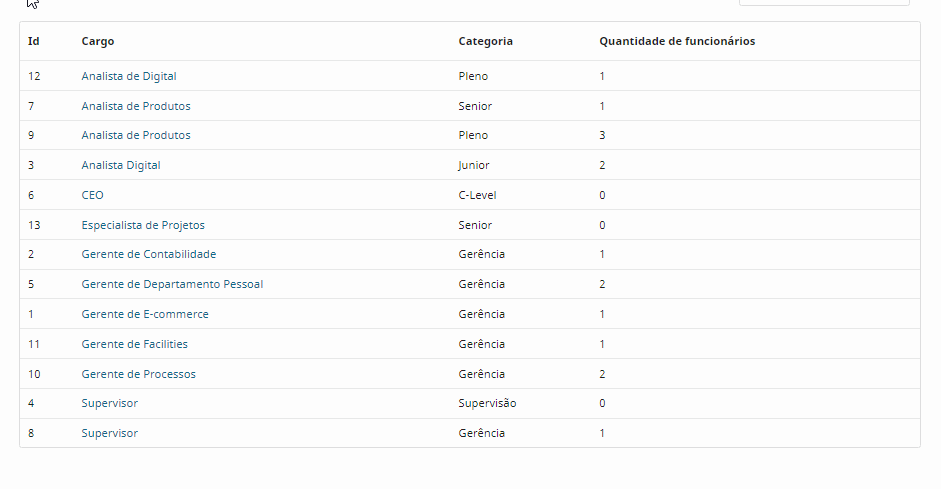Open the Senior Analista de Produtos link
Image resolution: width=941 pixels, height=489 pixels.
pos(136,106)
